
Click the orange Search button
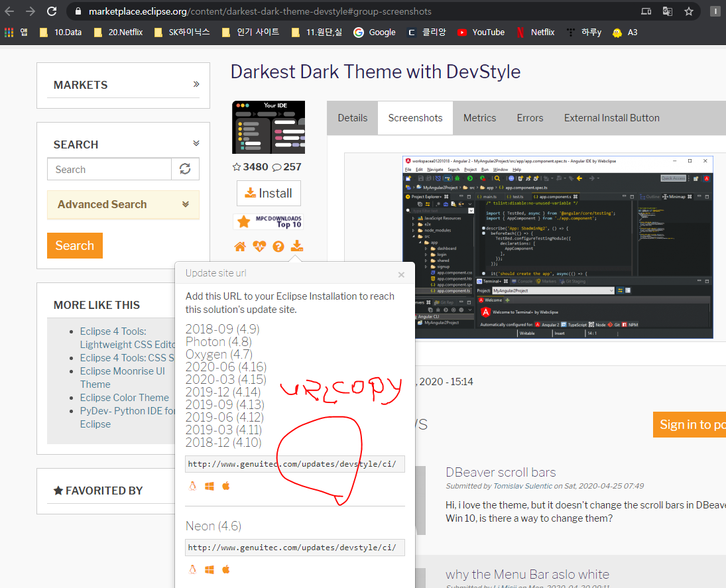(x=74, y=245)
